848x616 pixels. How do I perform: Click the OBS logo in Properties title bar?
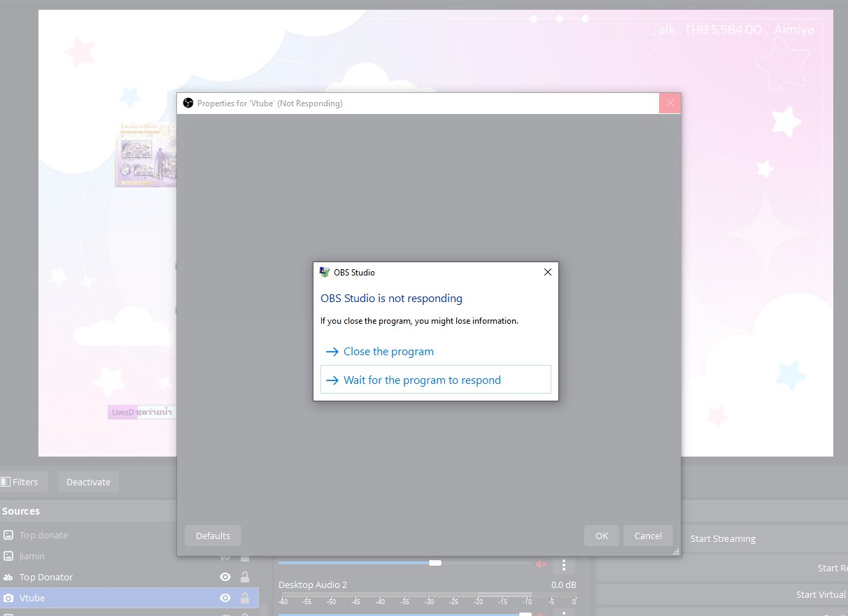[188, 103]
